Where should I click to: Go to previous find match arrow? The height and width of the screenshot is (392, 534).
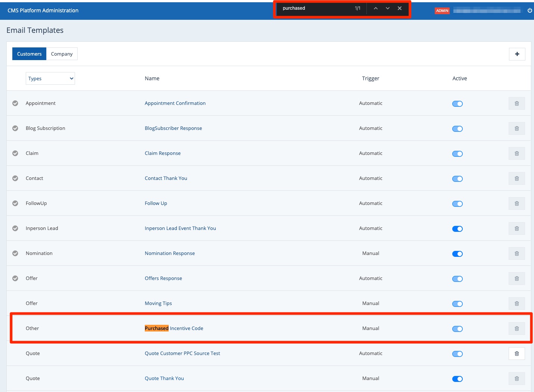[x=376, y=8]
